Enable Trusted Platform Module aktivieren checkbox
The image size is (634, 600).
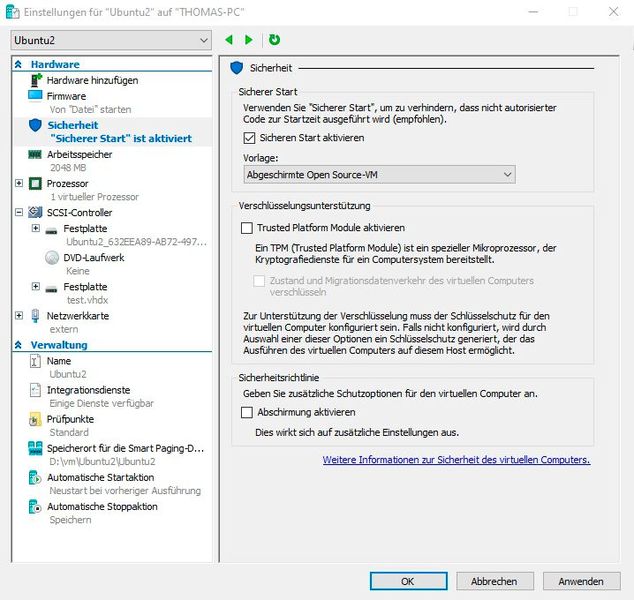[x=247, y=228]
